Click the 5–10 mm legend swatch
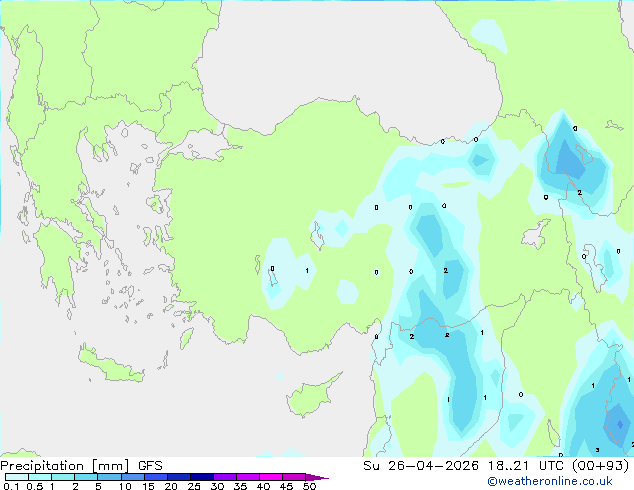This screenshot has width=634, height=490. (109, 477)
